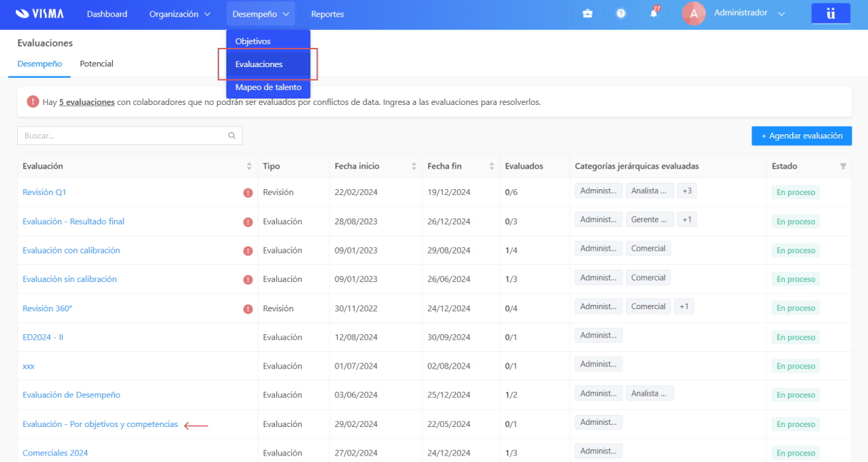The height and width of the screenshot is (462, 868).
Task: Expand +1 categories on Evaluación - Resultado final row
Action: (687, 220)
